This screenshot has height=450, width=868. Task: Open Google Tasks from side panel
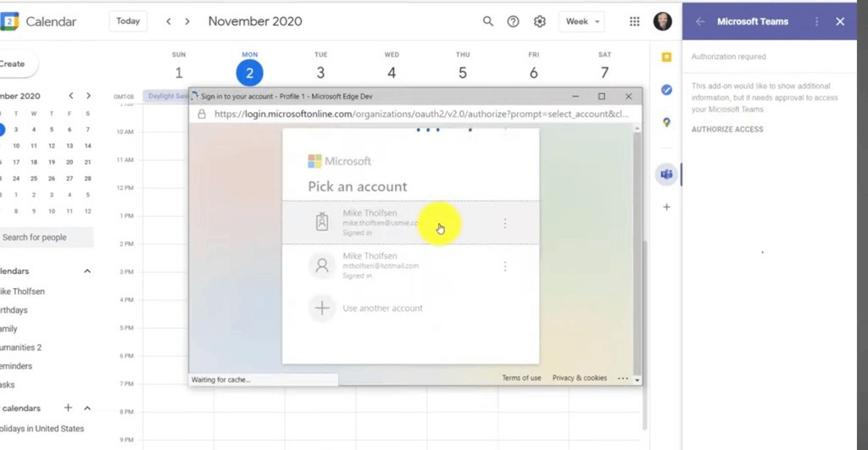coord(666,90)
